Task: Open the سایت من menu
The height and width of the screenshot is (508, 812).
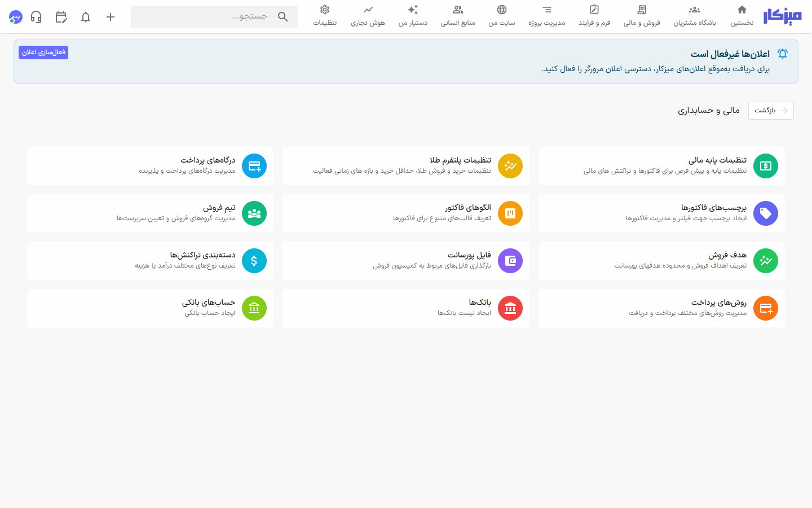Action: coord(502,16)
